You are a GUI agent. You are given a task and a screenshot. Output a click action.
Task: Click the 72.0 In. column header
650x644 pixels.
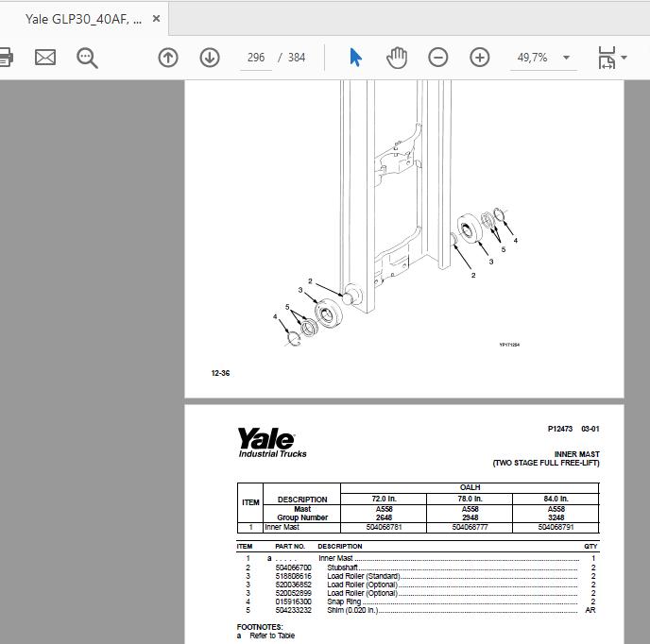pyautogui.click(x=384, y=499)
